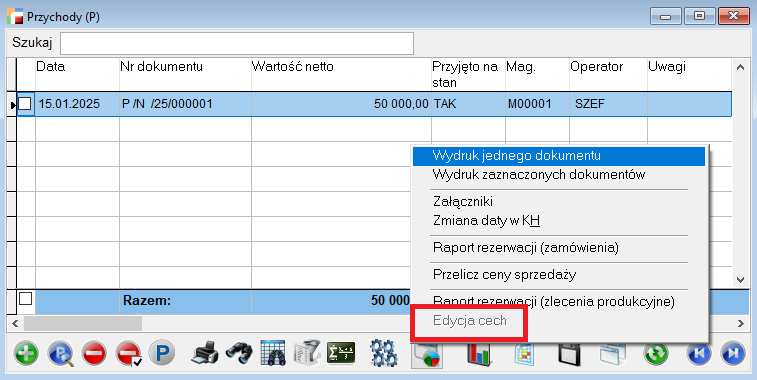Click the binoculars search icon
The width and height of the screenshot is (757, 380).
pos(238,353)
